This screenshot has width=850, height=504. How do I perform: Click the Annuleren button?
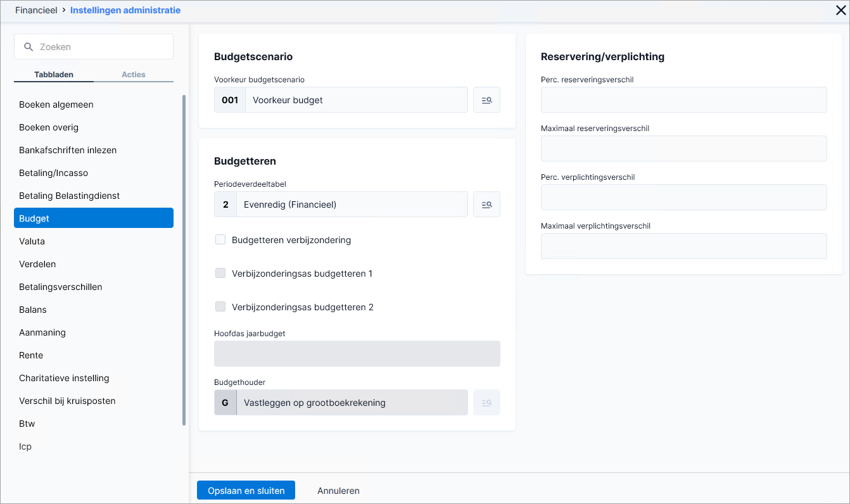click(x=338, y=491)
